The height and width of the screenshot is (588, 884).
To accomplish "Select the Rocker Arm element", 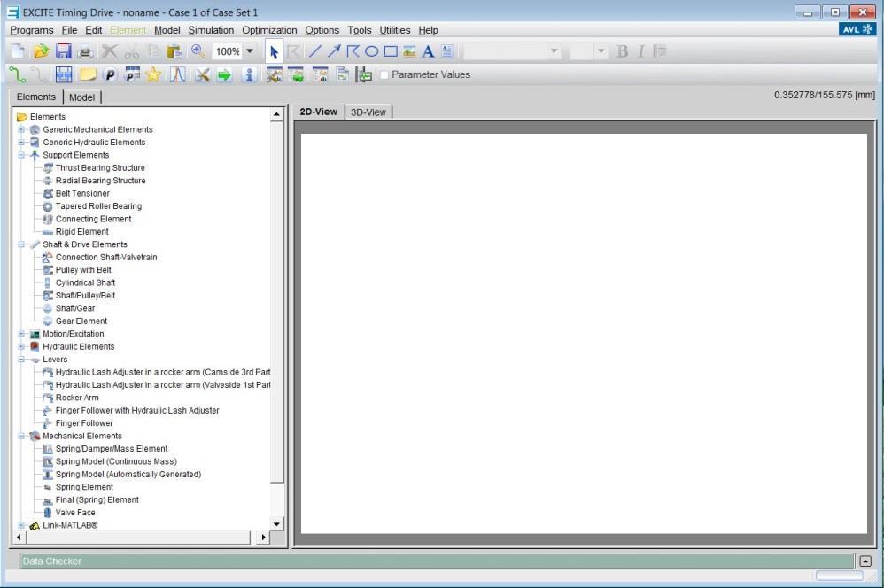I will [x=77, y=398].
